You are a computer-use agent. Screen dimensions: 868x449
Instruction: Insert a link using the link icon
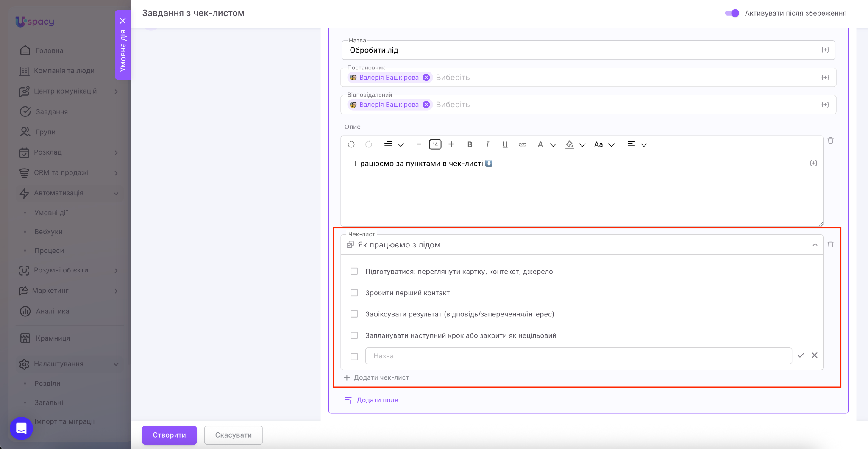click(523, 144)
